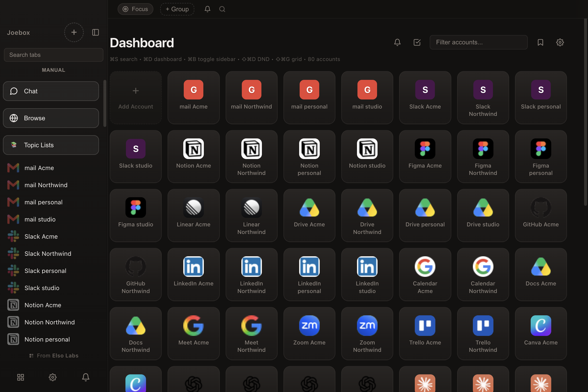Click the grid icon at sidebar bottom
588x392 pixels.
coord(21,377)
